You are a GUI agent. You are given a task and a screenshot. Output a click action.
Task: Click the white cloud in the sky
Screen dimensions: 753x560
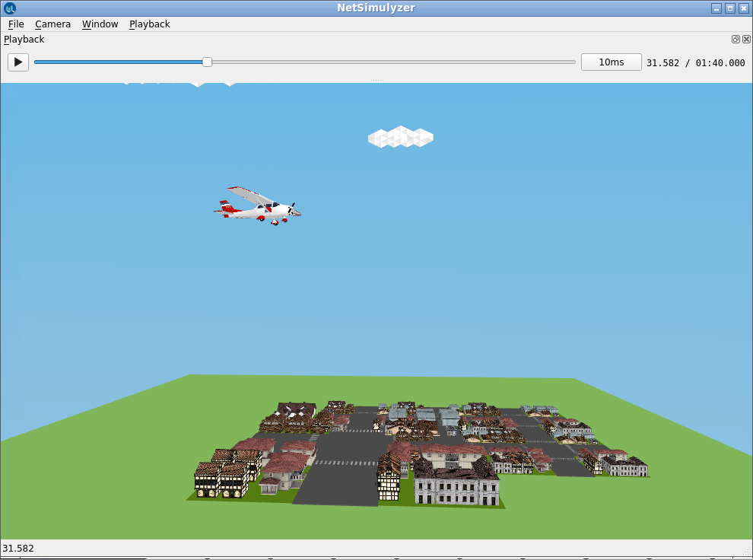401,137
